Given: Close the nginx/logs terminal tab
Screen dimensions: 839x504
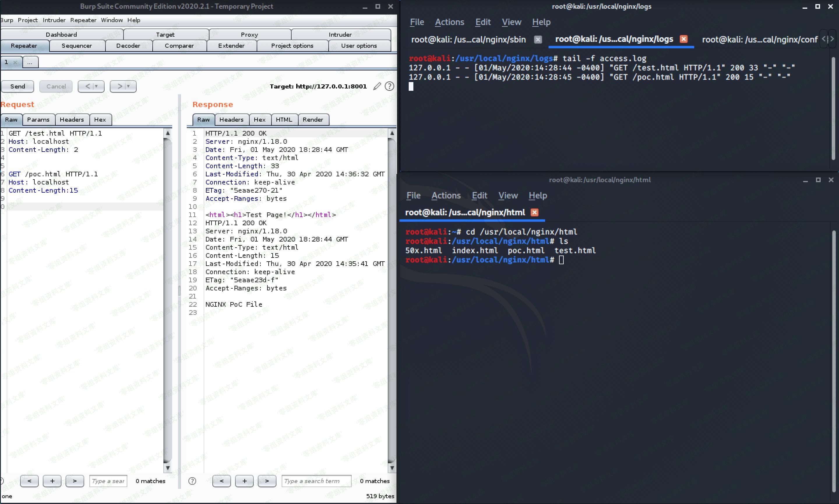Looking at the screenshot, I should click(684, 39).
